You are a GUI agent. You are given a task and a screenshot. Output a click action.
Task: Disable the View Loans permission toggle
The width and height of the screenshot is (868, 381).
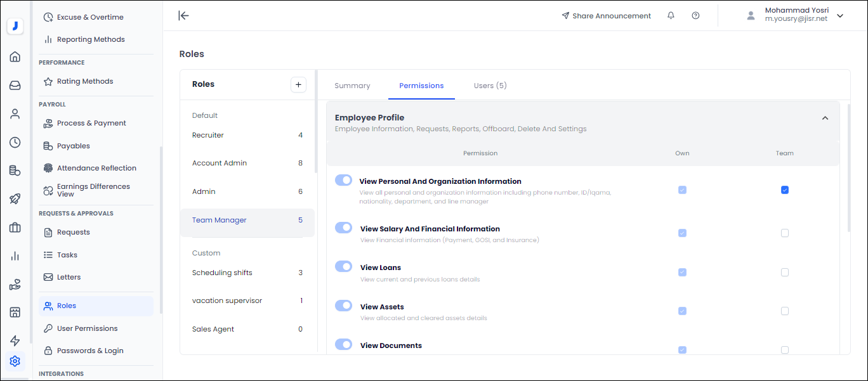click(x=343, y=266)
